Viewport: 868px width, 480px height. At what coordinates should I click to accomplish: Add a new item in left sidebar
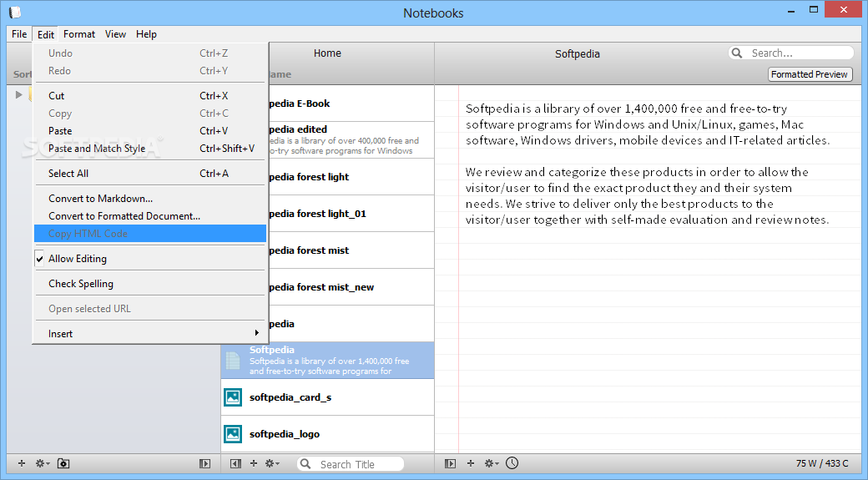point(22,463)
